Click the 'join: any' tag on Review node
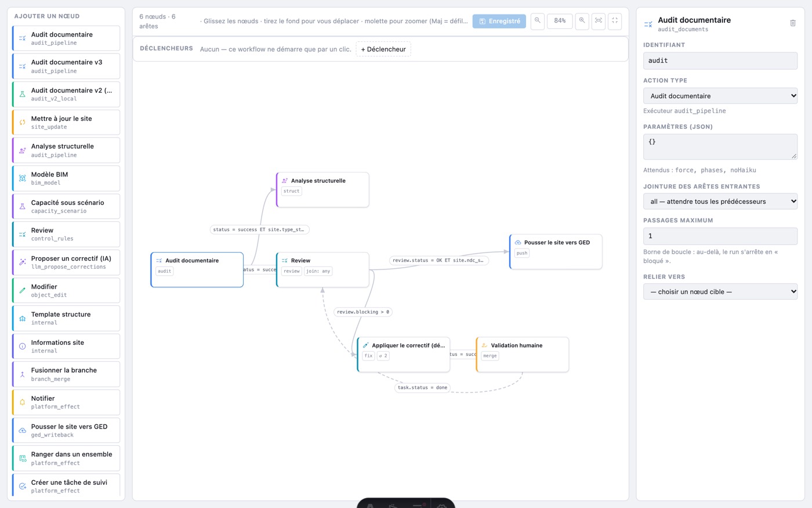 [318, 271]
